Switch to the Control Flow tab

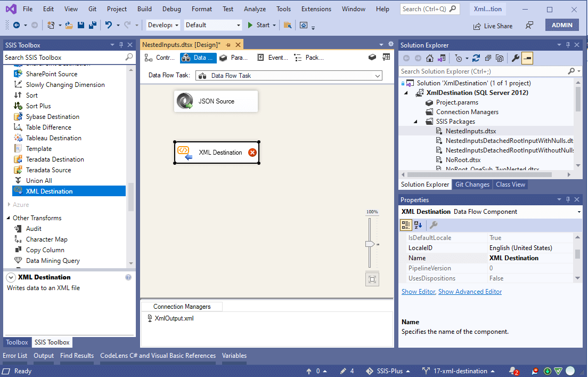[x=160, y=58]
